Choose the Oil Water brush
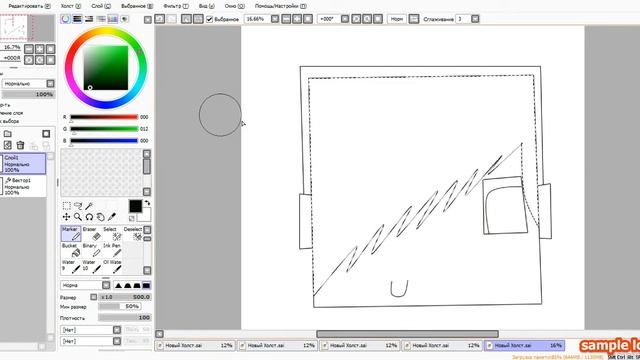Screen dimensions: 640x360 point(112,267)
